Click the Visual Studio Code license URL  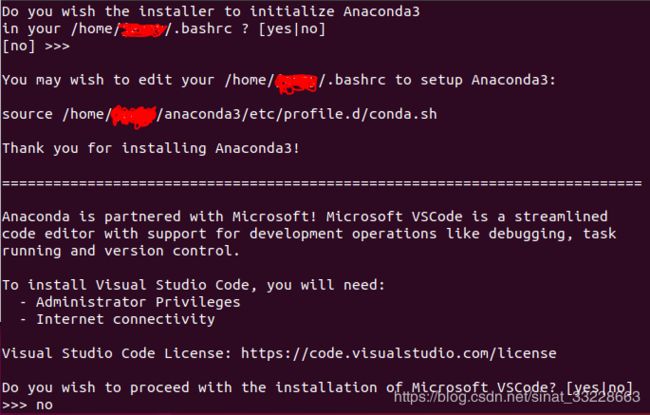coord(398,353)
